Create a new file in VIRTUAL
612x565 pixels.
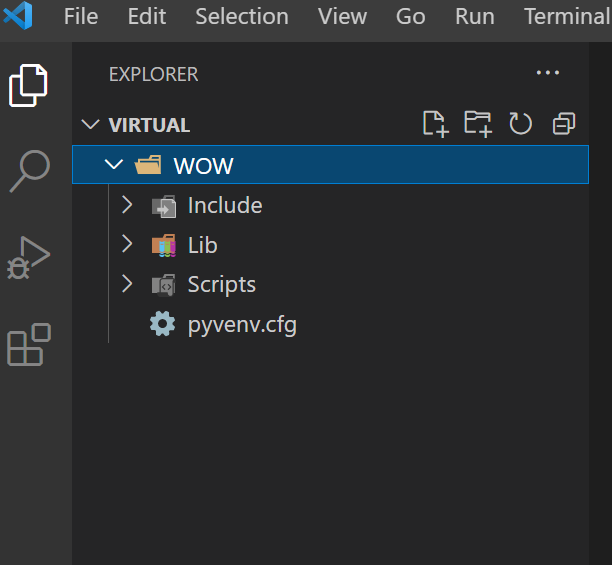click(436, 124)
